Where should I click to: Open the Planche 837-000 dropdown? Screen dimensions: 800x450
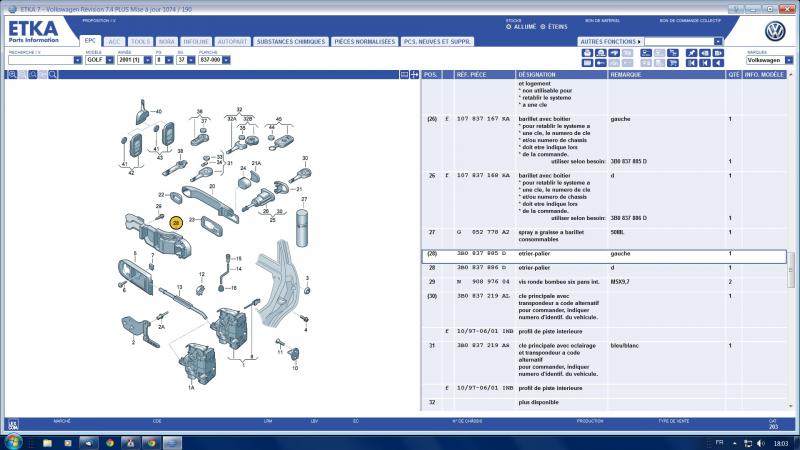pos(226,60)
